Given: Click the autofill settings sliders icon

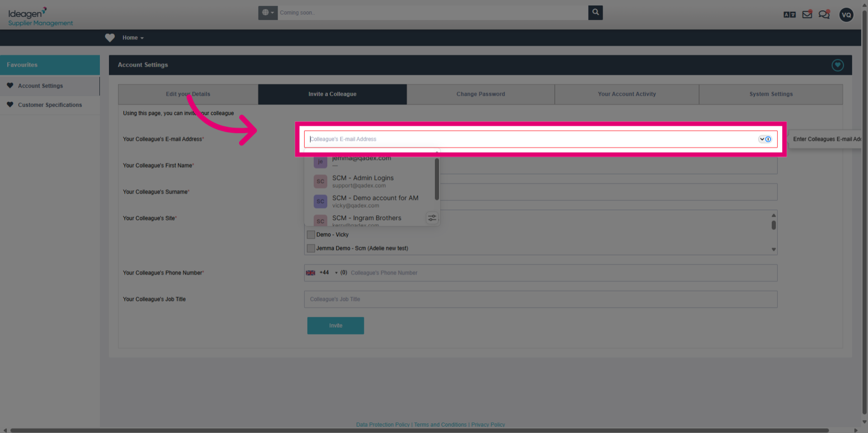Looking at the screenshot, I should click(432, 218).
